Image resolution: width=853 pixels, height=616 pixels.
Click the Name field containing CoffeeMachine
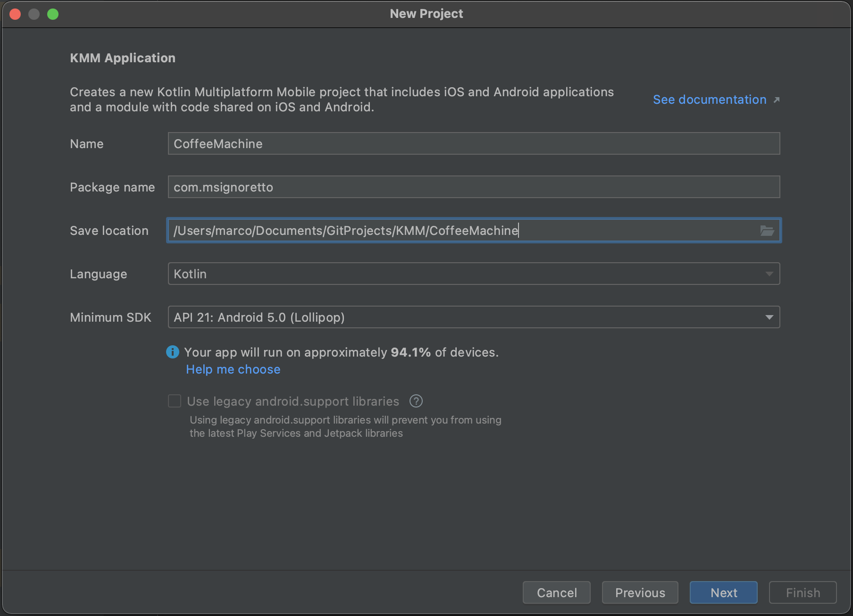[x=473, y=144]
